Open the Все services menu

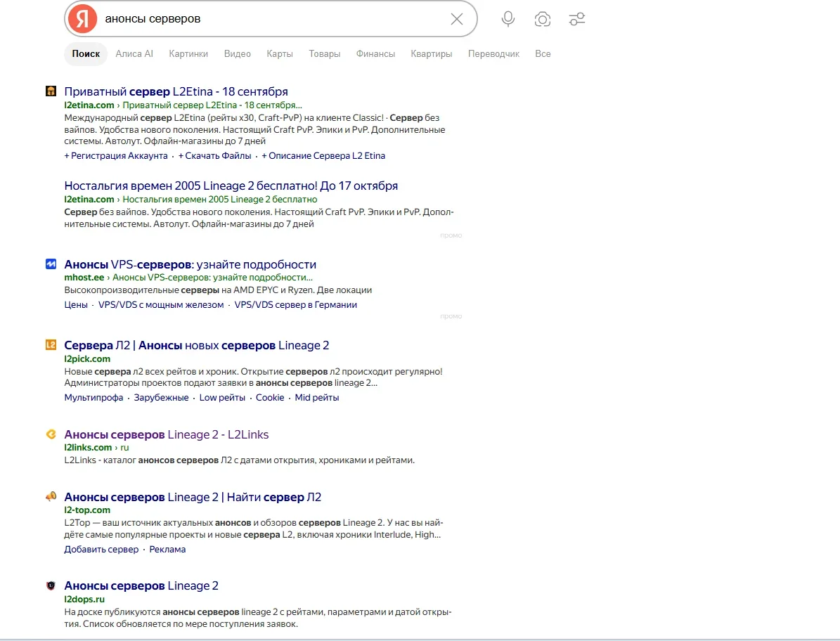tap(543, 53)
